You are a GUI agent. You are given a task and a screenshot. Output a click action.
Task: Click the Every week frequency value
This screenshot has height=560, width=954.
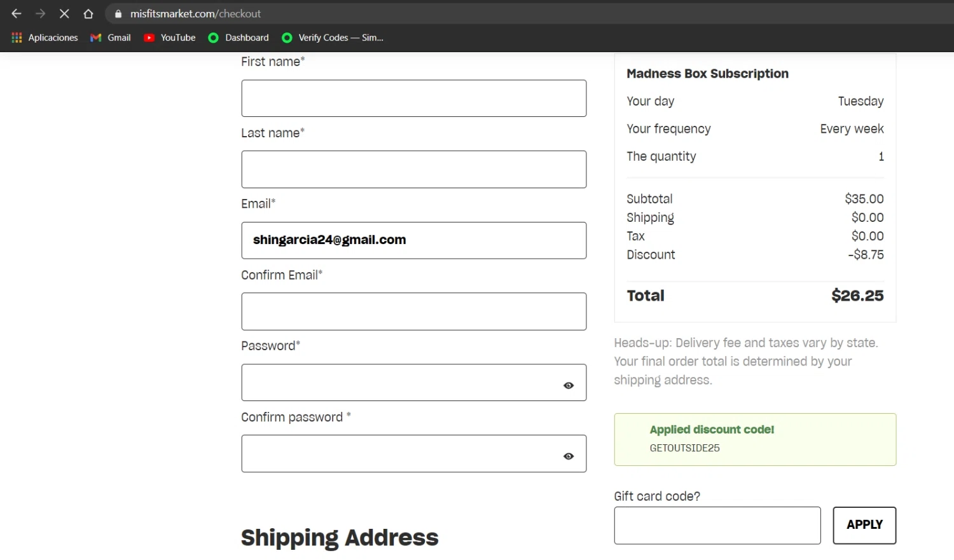pyautogui.click(x=852, y=129)
